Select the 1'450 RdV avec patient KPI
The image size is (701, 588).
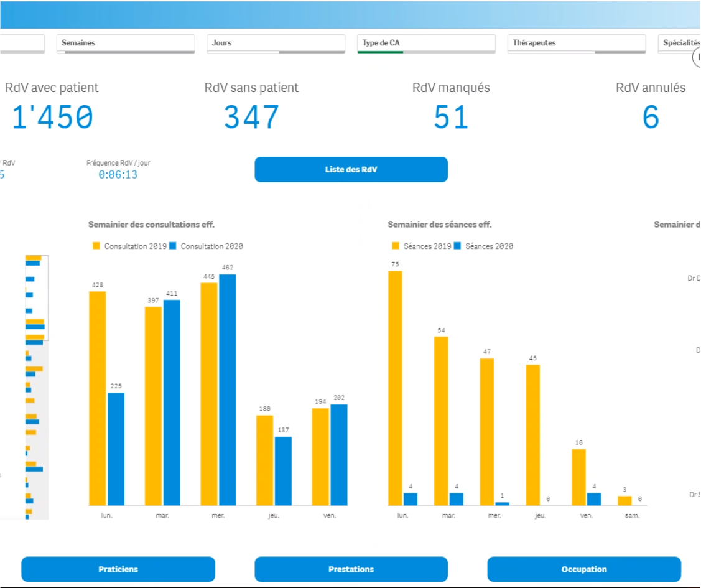pyautogui.click(x=53, y=118)
